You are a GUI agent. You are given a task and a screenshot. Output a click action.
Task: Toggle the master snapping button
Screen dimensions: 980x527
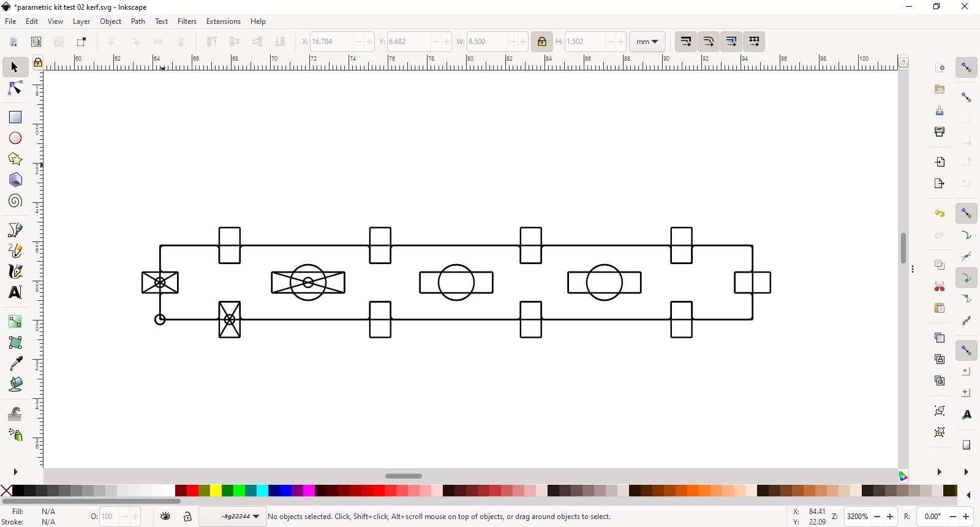click(967, 67)
